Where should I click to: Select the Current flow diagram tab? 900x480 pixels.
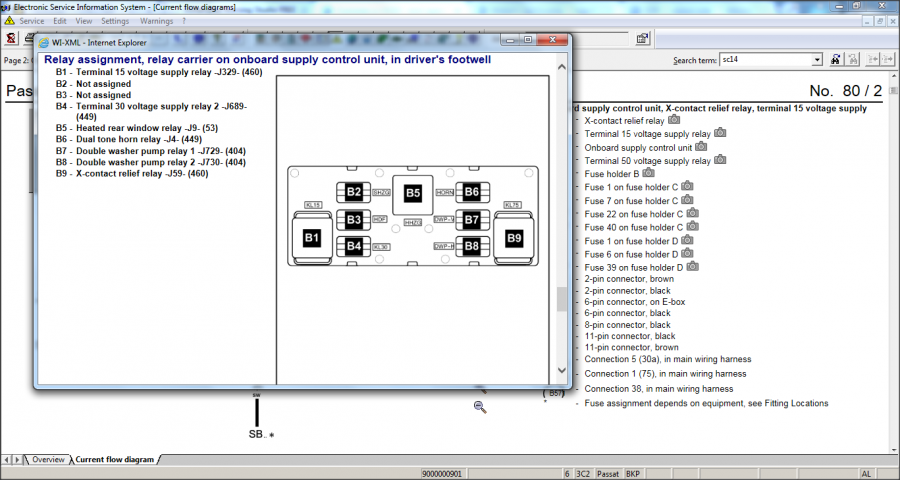tap(114, 460)
